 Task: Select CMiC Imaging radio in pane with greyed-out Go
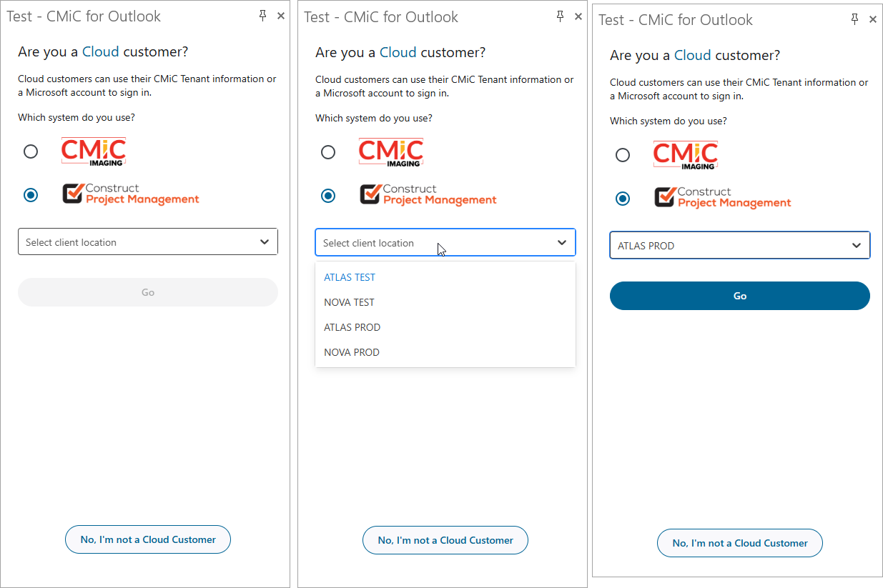(x=31, y=151)
